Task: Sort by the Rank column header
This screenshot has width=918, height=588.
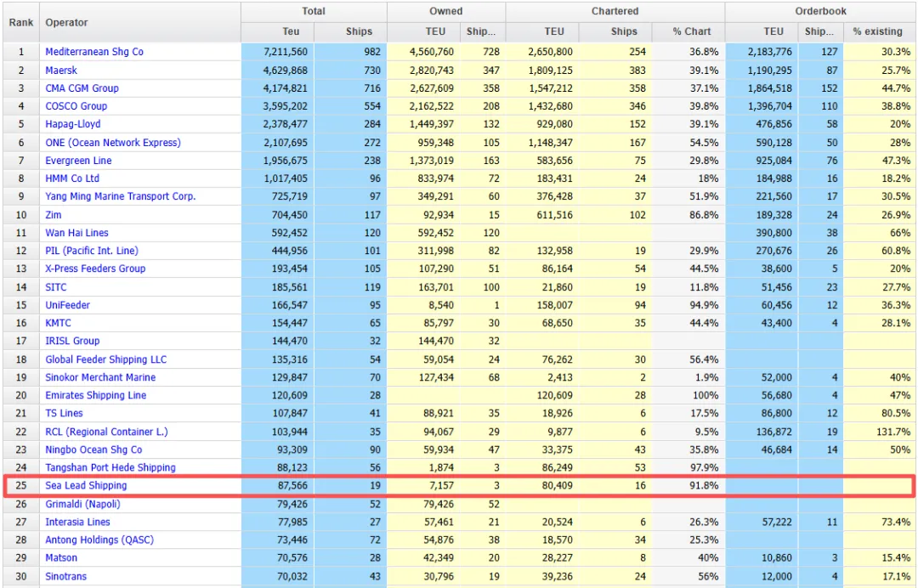Action: [20, 22]
